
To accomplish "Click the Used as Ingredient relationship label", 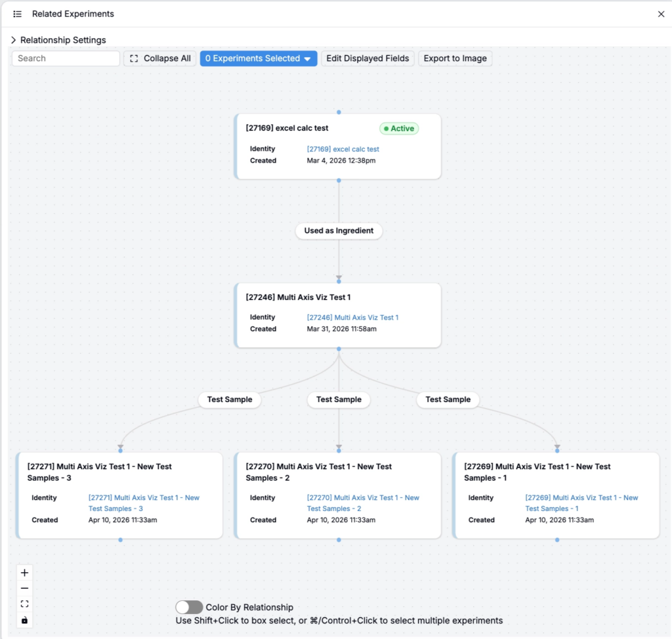I will pos(339,231).
